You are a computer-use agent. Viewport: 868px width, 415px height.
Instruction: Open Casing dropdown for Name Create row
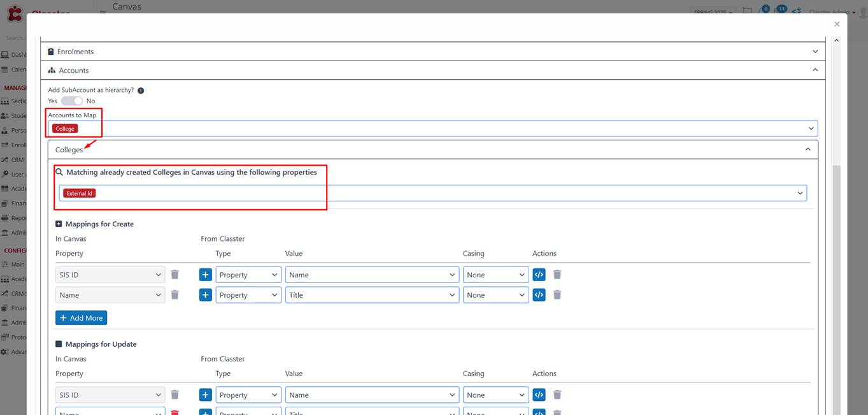pyautogui.click(x=495, y=295)
